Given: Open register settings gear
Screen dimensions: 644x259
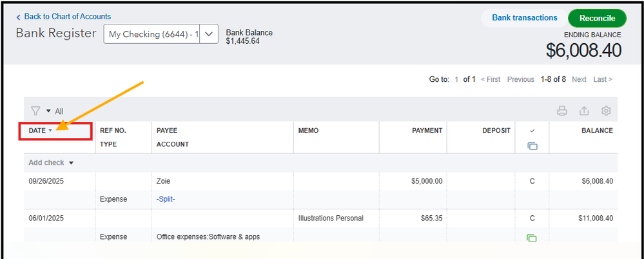Looking at the screenshot, I should 606,111.
